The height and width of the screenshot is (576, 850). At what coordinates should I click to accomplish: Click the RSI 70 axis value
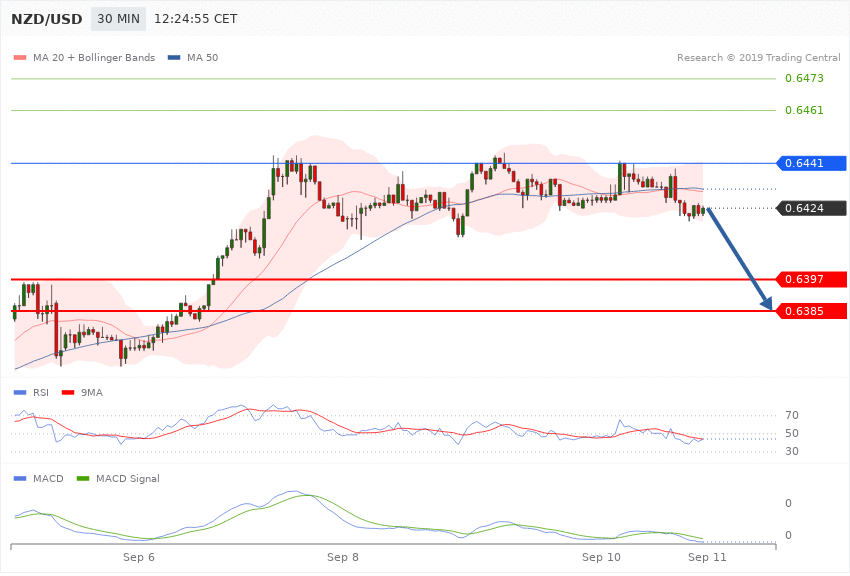[792, 416]
